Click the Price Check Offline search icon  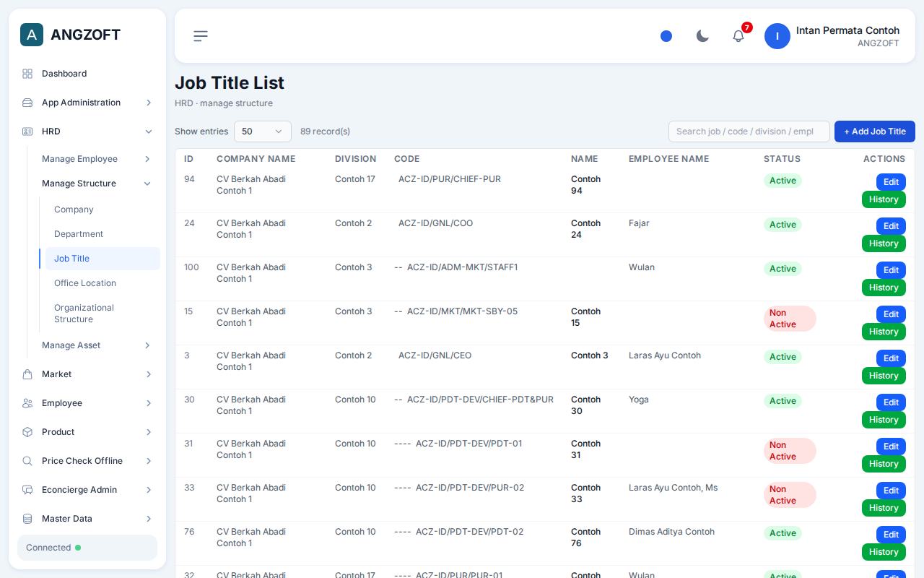coord(27,461)
